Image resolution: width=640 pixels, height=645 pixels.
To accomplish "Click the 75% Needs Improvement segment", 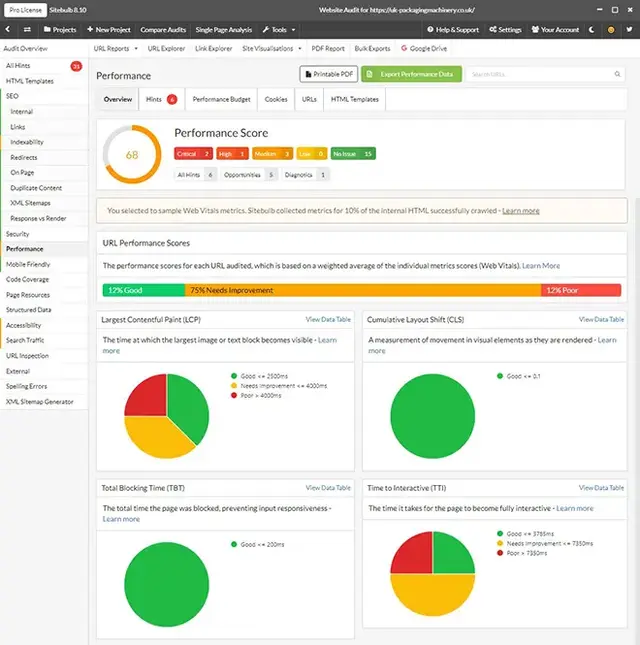I will [363, 290].
